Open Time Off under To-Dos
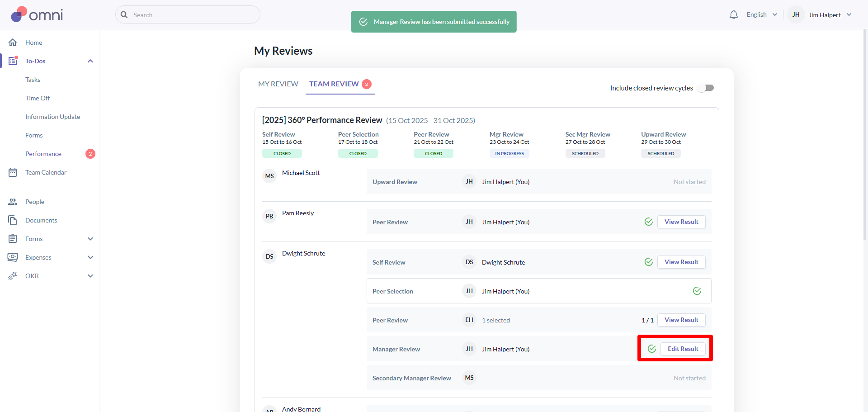Screen dimensions: 868x412 click(38, 98)
